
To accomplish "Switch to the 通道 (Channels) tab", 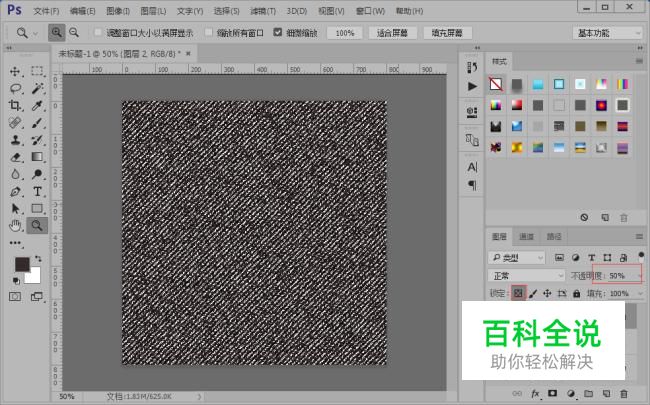I will pos(526,237).
